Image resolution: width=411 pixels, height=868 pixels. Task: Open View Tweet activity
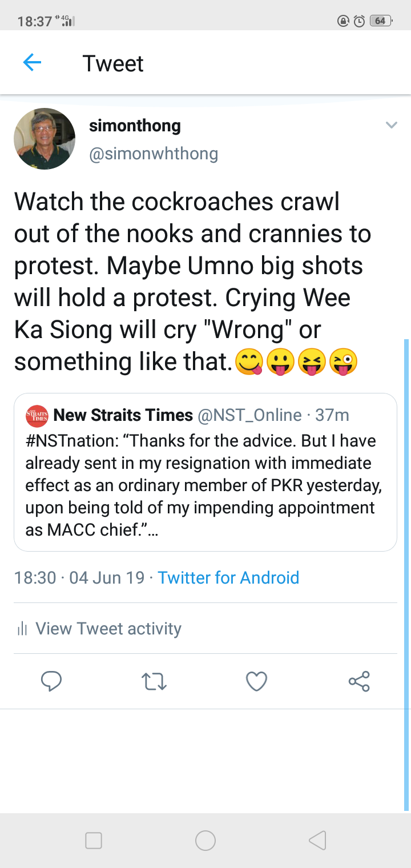(x=108, y=629)
